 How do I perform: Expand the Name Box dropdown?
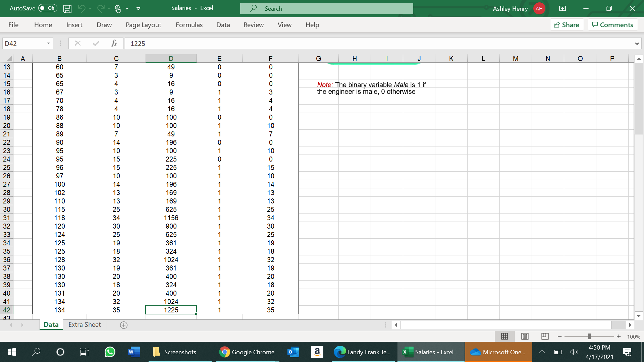[49, 43]
